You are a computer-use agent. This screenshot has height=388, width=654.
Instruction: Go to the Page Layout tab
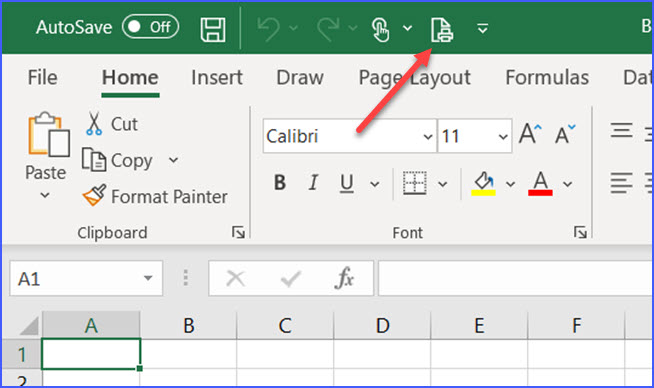pos(415,78)
